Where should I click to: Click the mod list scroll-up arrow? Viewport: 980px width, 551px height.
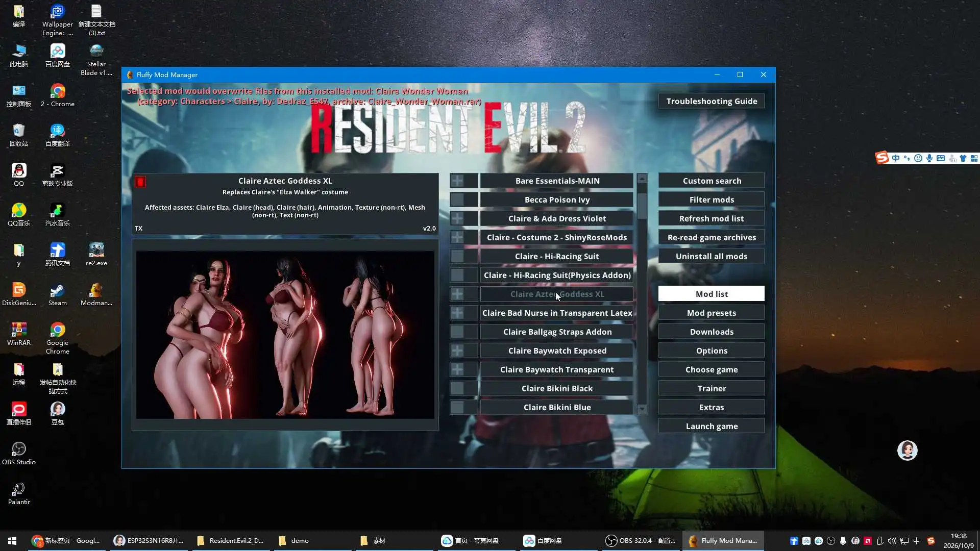[642, 179]
